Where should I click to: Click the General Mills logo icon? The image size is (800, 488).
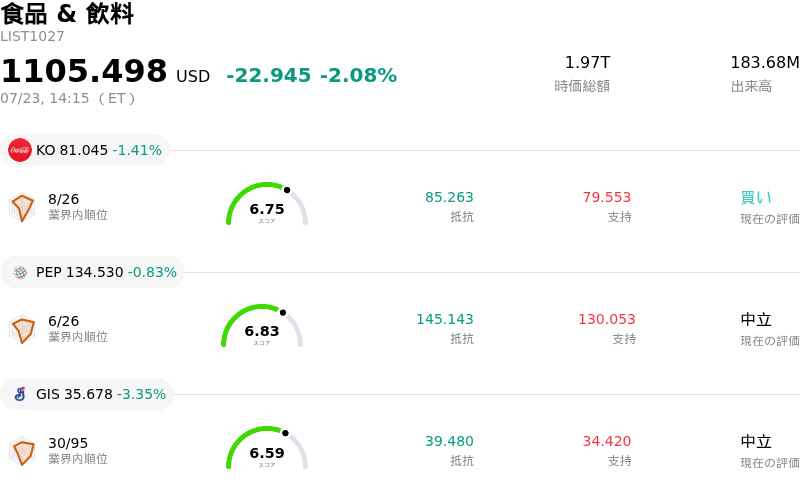[20, 394]
